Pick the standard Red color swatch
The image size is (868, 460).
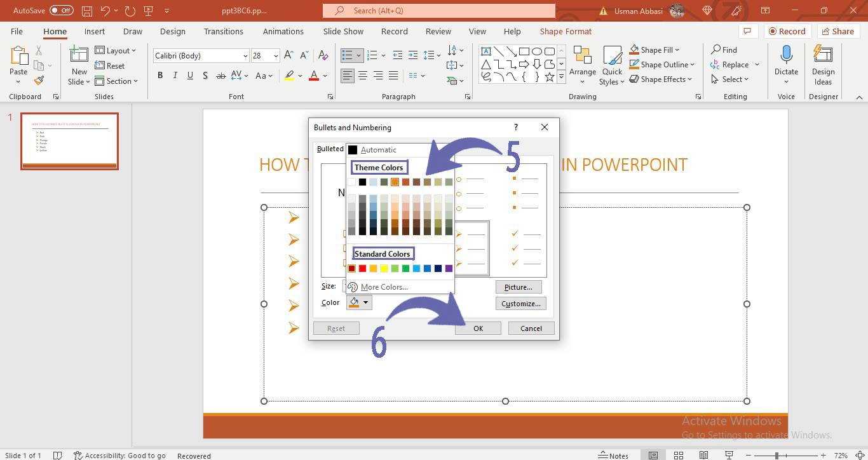coord(362,268)
